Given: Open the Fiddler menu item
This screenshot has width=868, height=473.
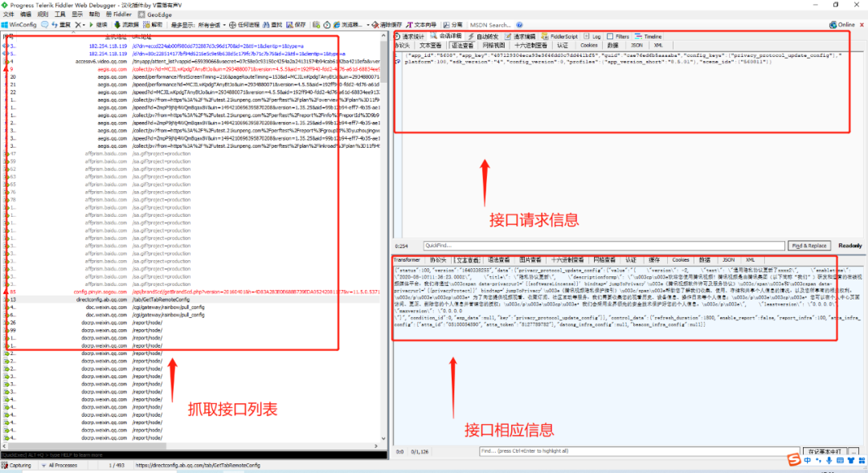Looking at the screenshot, I should coord(118,14).
